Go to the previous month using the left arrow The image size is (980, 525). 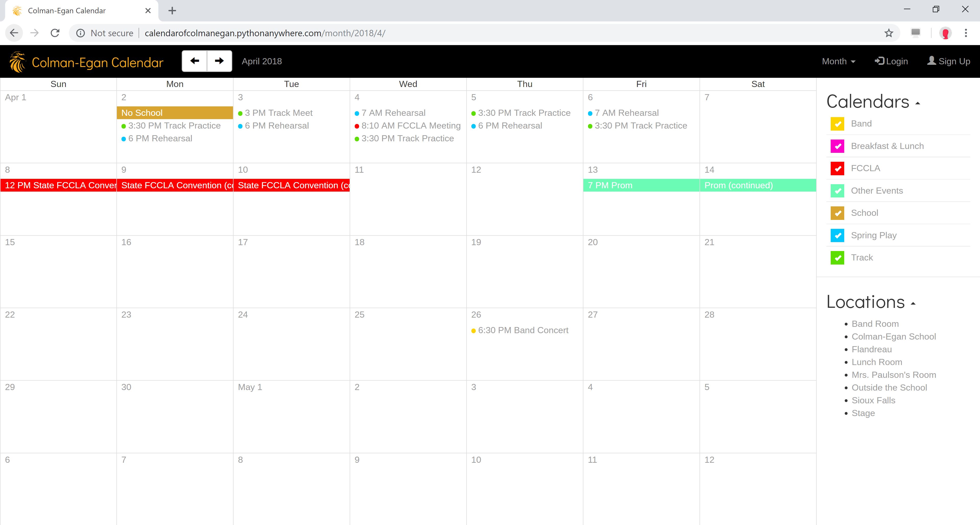pyautogui.click(x=194, y=61)
